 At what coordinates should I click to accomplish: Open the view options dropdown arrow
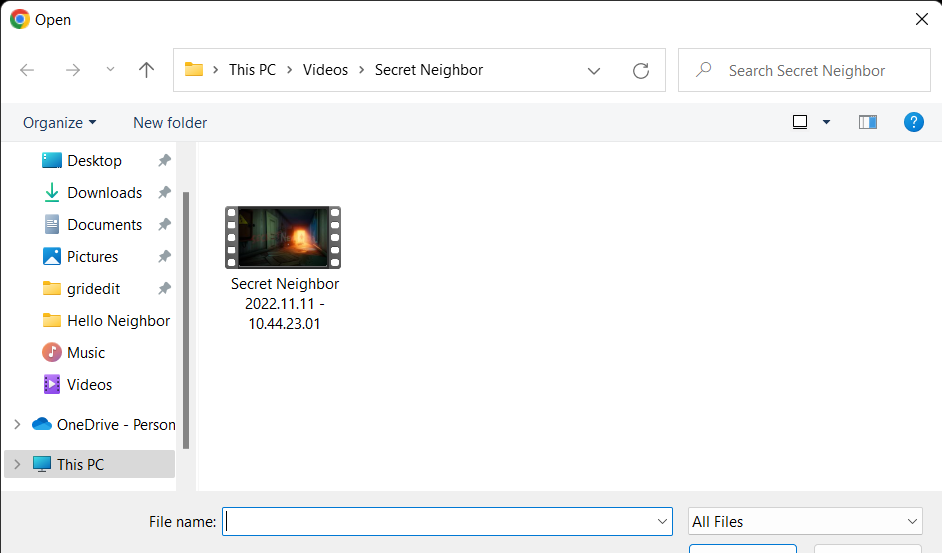click(x=826, y=122)
